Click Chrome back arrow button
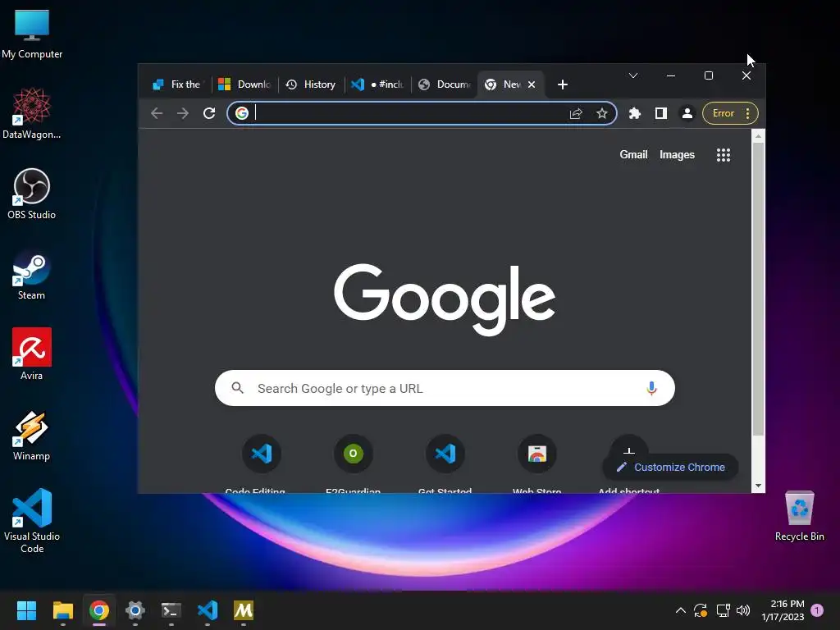Image resolution: width=840 pixels, height=630 pixels. click(x=157, y=113)
